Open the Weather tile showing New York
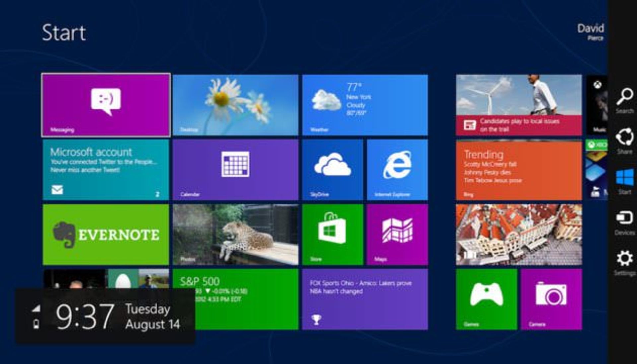 coord(365,105)
